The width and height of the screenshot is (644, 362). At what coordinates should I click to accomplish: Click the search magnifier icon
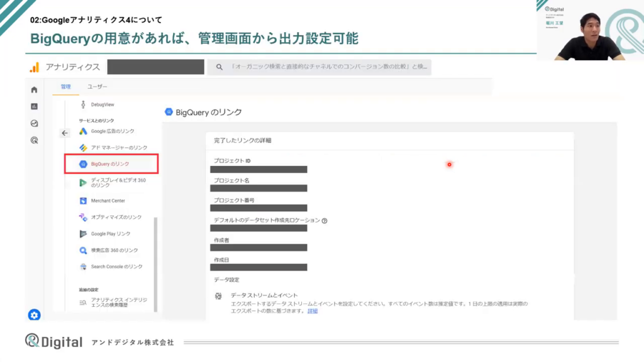219,67
